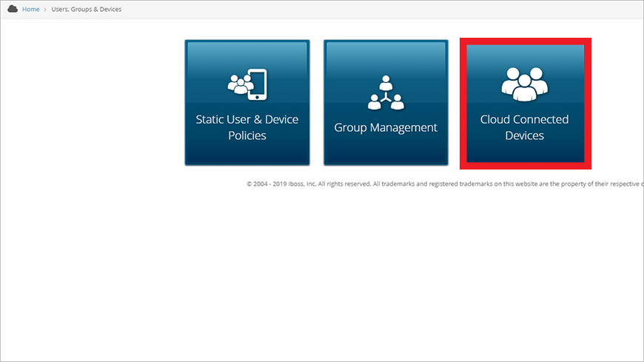Click the group hierarchy icon on Group Management
The height and width of the screenshot is (362, 644).
point(386,93)
